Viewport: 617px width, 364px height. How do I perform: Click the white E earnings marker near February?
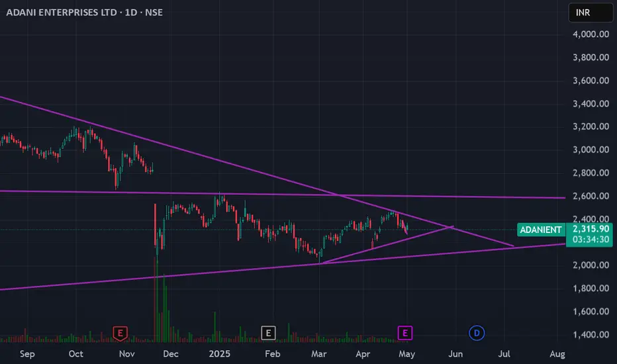coord(268,334)
